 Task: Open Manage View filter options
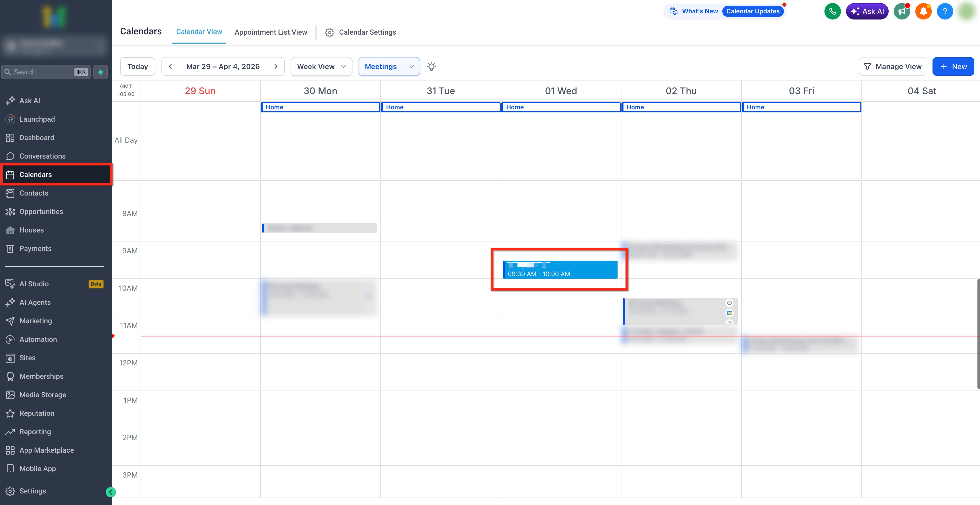(x=892, y=66)
